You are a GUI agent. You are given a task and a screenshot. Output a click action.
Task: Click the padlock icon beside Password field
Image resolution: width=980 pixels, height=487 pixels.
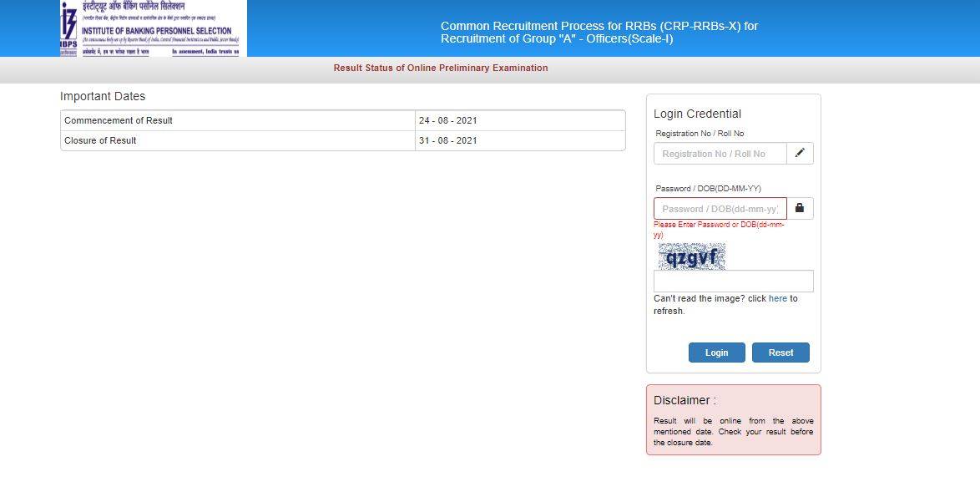point(799,208)
